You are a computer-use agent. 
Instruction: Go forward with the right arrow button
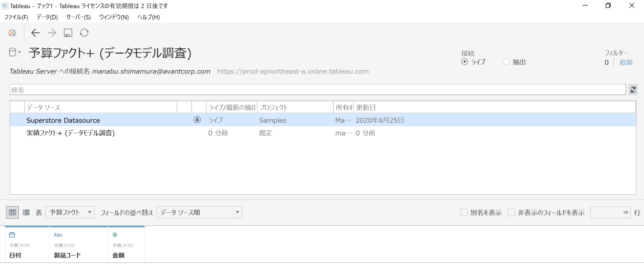[52, 33]
